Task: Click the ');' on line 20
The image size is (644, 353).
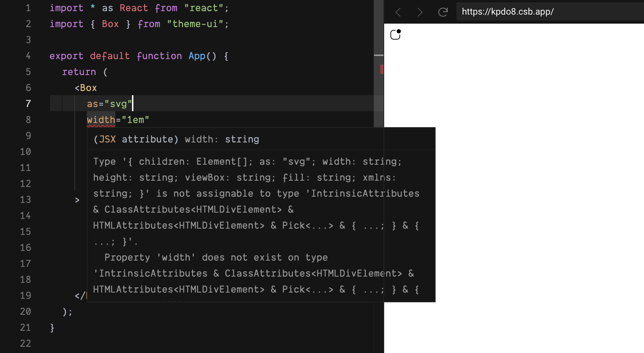Action: tap(67, 312)
